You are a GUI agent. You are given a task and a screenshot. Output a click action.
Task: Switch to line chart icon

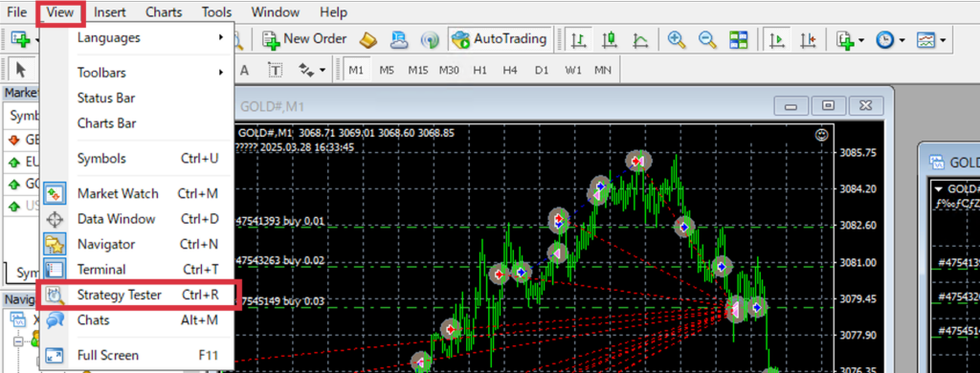point(640,39)
